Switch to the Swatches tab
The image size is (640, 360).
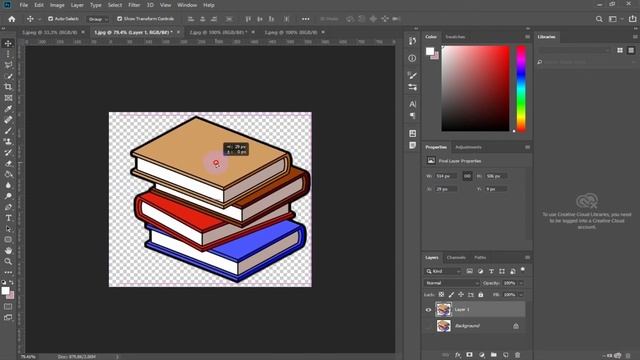coord(455,37)
